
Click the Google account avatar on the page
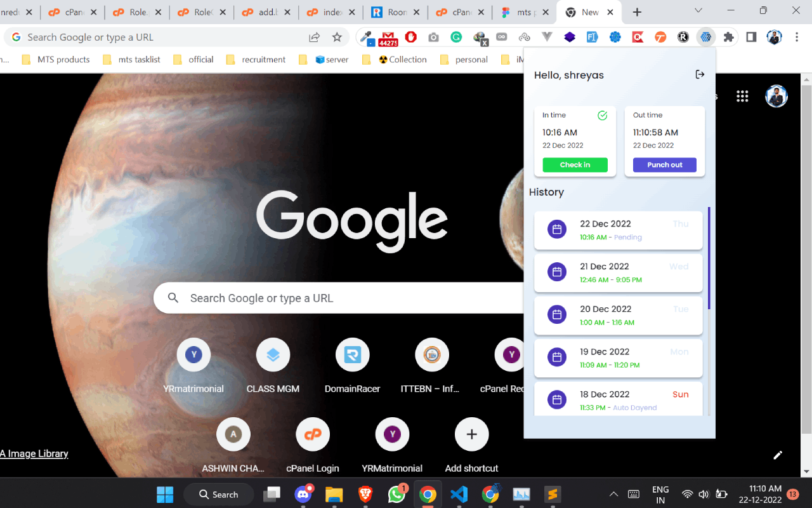776,97
